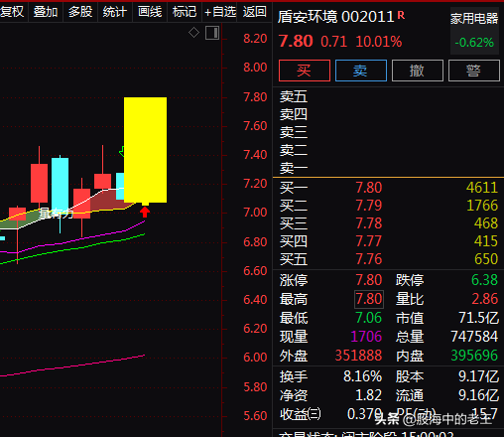
Task: Click the 跌停 value 6.38
Action: (x=484, y=280)
